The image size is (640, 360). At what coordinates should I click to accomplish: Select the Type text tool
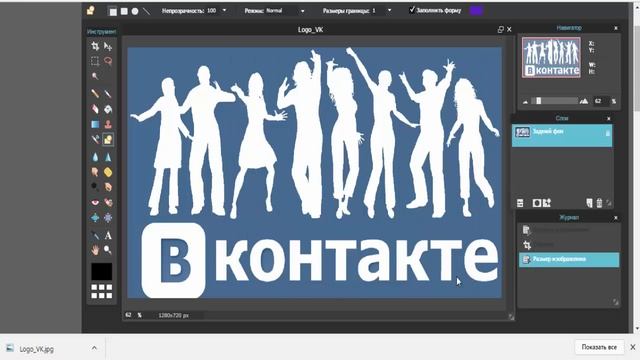108,235
